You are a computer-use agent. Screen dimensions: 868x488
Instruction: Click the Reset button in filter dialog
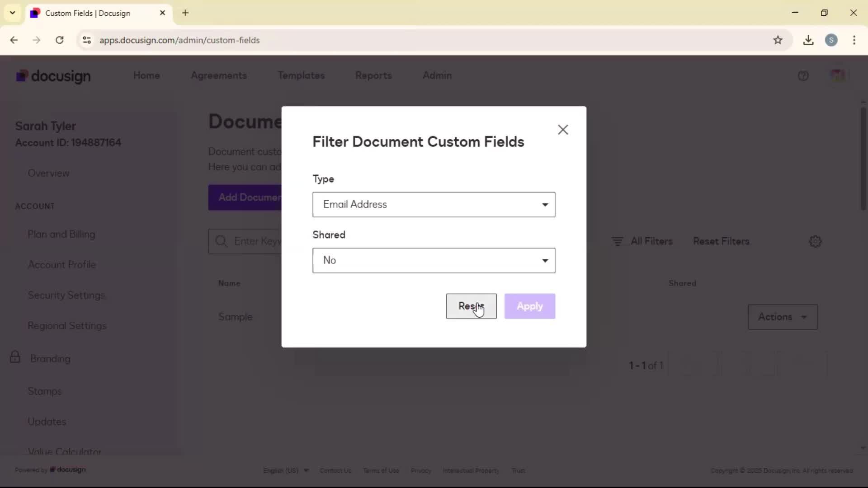(471, 306)
